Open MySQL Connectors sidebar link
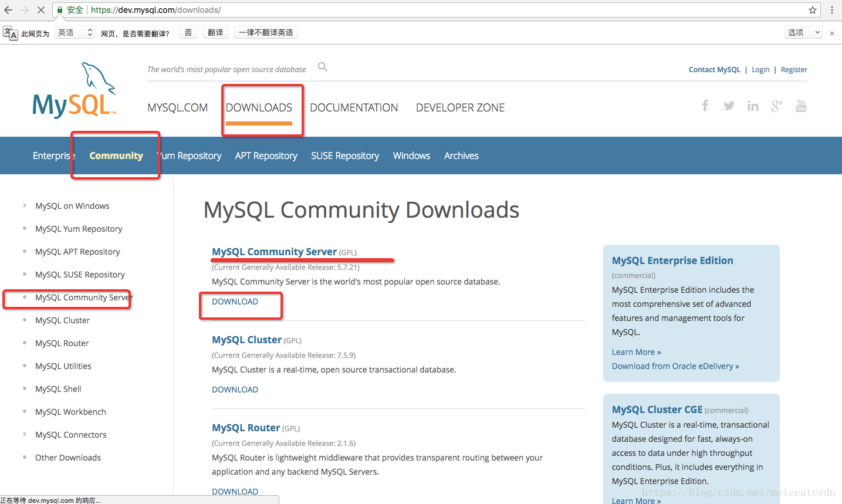842x504 pixels. point(71,435)
